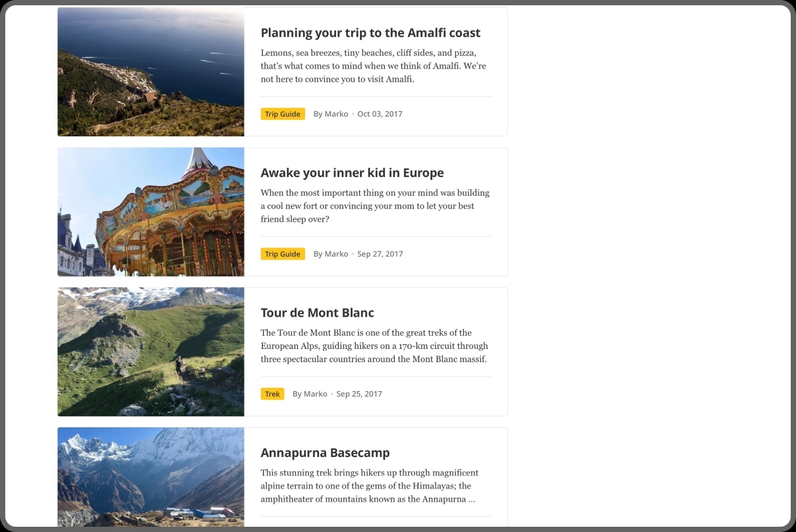Open the Tour de Mont Blanc title
Image resolution: width=796 pixels, height=532 pixels.
317,313
